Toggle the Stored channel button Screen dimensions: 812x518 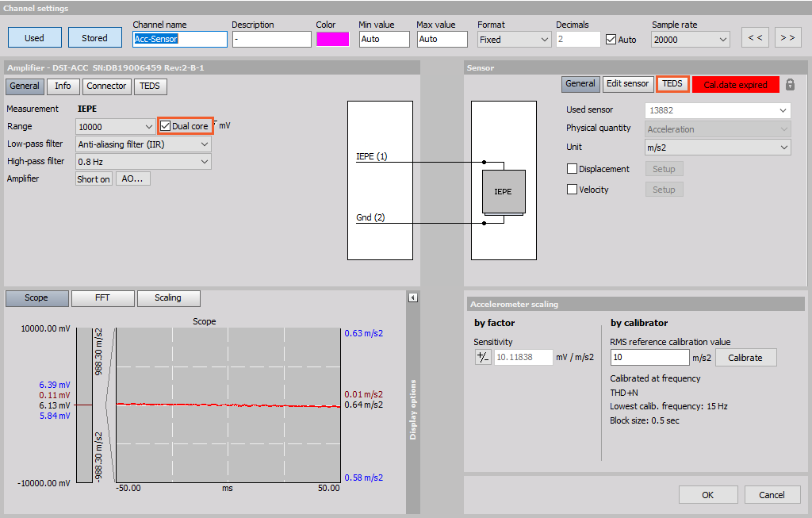click(x=95, y=38)
